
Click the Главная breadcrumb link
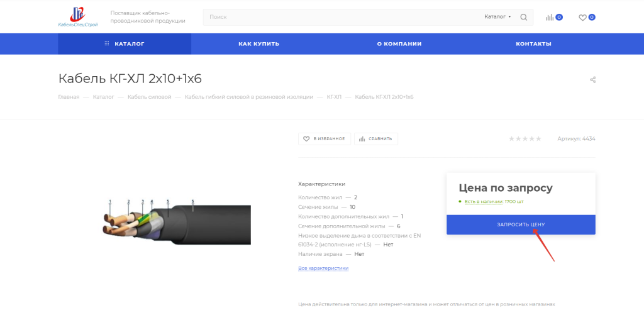(x=69, y=97)
